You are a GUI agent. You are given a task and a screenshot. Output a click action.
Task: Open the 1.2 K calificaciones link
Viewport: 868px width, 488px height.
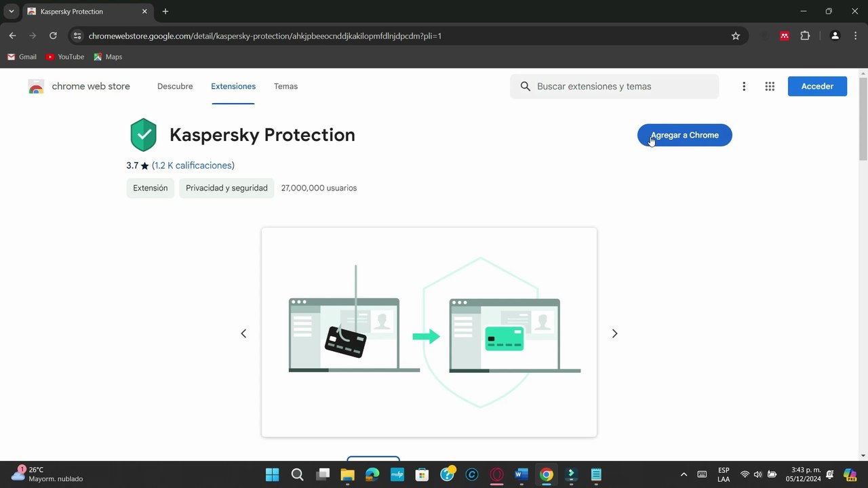(193, 165)
